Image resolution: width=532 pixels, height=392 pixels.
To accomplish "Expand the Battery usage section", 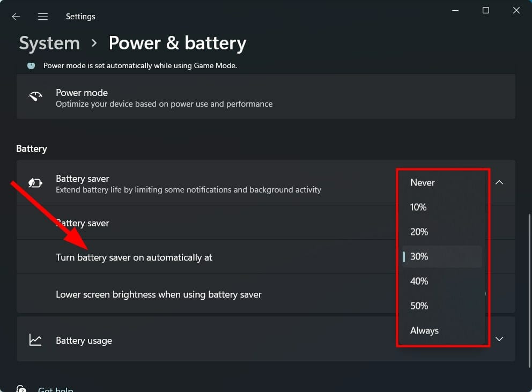I will (499, 339).
